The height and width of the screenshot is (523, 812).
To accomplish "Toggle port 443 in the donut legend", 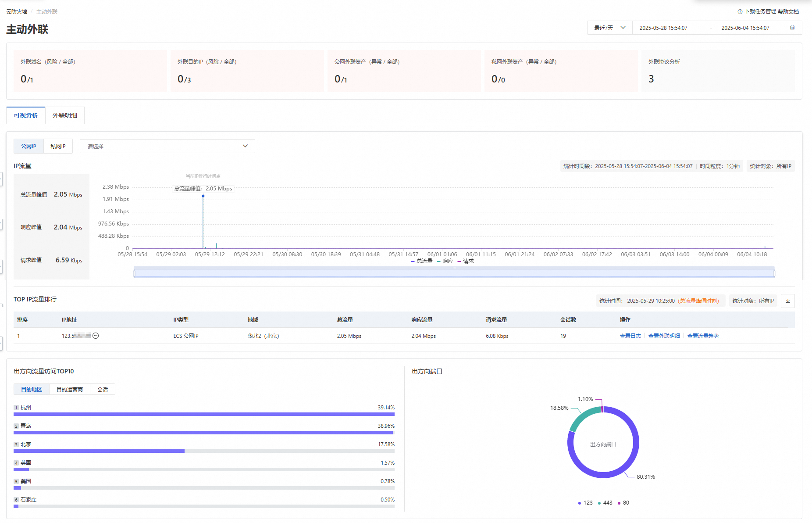I will pyautogui.click(x=605, y=503).
